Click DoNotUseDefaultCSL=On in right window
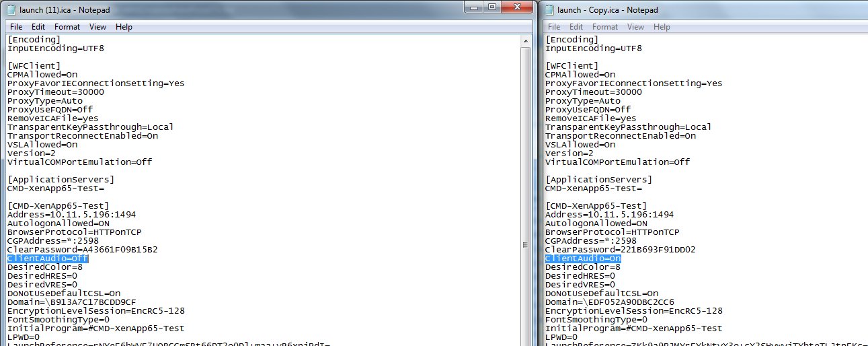This screenshot has height=346, width=868. click(602, 293)
